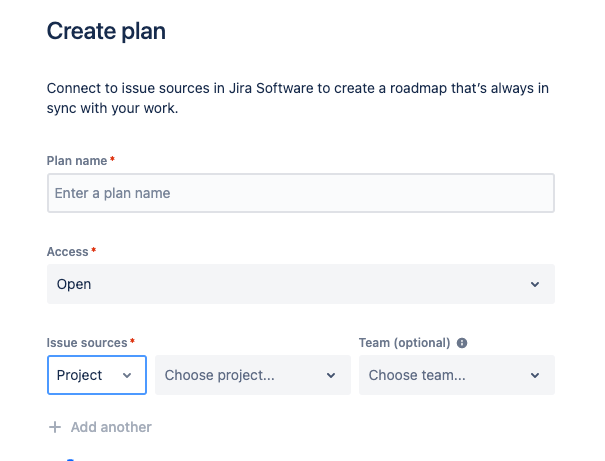This screenshot has width=605, height=461.
Task: Click the red asterisk next to Issue sources
Action: click(132, 343)
